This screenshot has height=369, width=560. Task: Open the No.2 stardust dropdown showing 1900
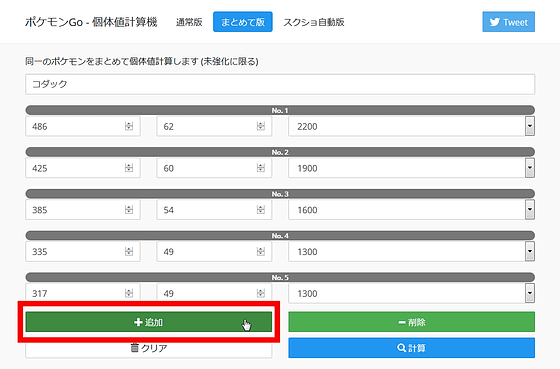(x=411, y=168)
